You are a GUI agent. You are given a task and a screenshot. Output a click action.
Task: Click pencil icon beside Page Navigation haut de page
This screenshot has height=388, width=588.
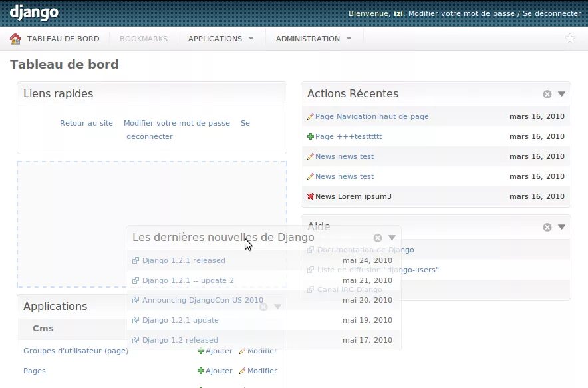(x=311, y=116)
